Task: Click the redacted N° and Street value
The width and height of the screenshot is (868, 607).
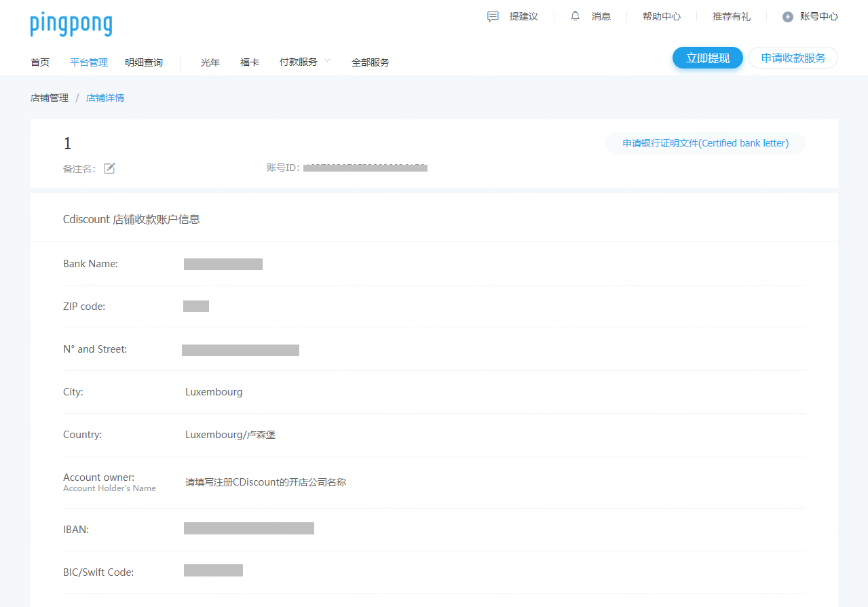Action: (240, 350)
